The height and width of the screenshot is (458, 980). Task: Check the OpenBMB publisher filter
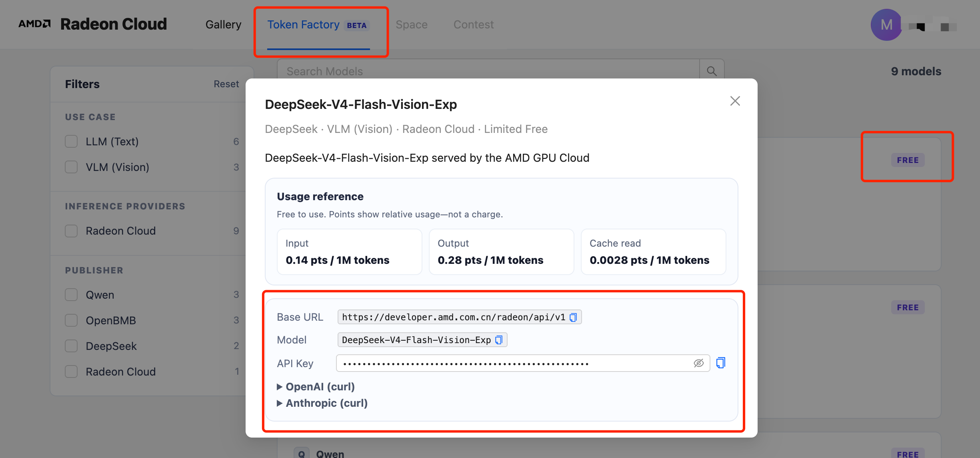point(71,321)
